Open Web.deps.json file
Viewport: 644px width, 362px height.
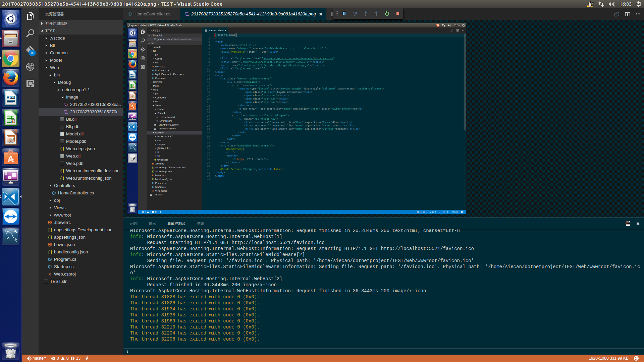click(80, 149)
